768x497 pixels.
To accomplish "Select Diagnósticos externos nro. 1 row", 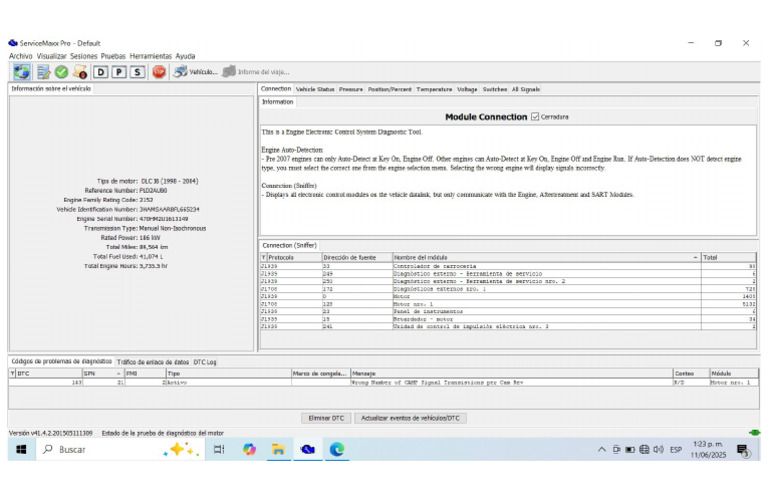I will coord(508,289).
